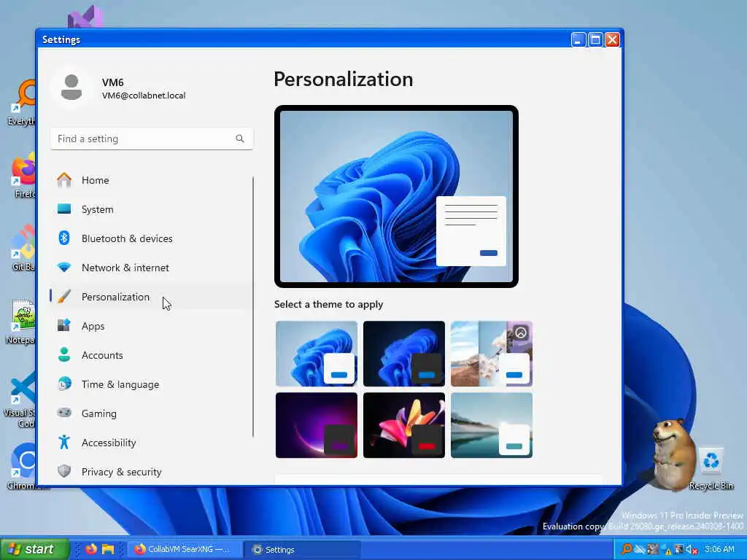
Task: Open Network & internet settings
Action: coord(152,268)
